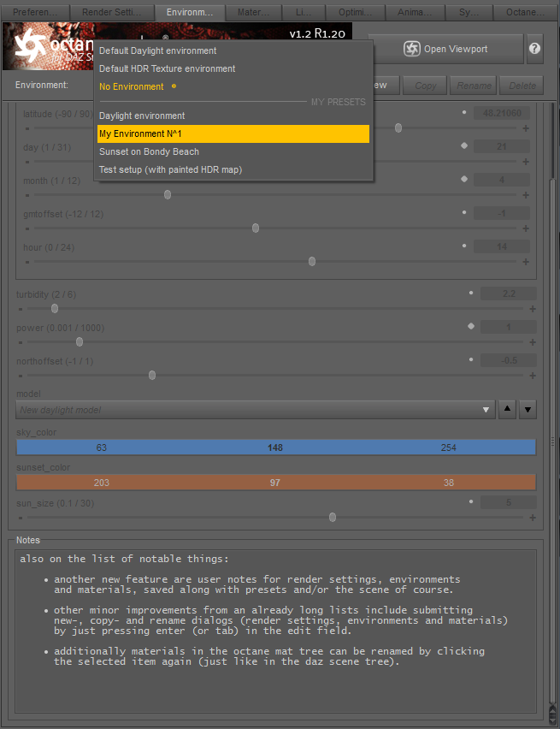The width and height of the screenshot is (560, 729).
Task: Click the turbidity slider handle
Action: 55,309
